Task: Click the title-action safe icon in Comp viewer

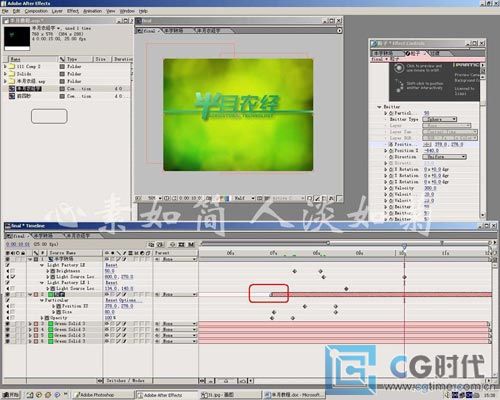Action: (167, 198)
